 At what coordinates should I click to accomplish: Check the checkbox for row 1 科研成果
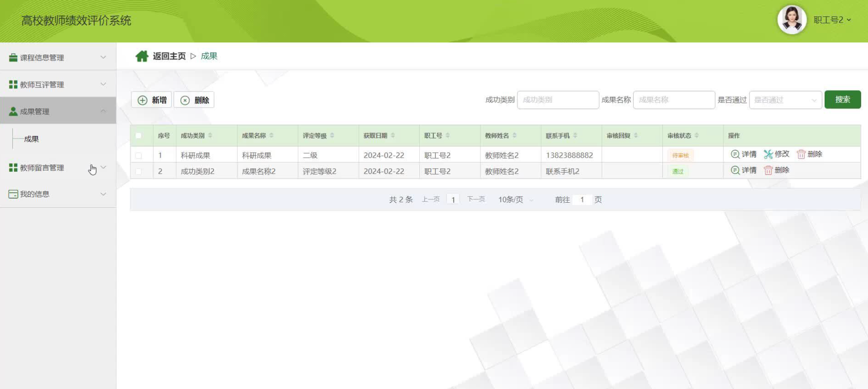(x=139, y=155)
